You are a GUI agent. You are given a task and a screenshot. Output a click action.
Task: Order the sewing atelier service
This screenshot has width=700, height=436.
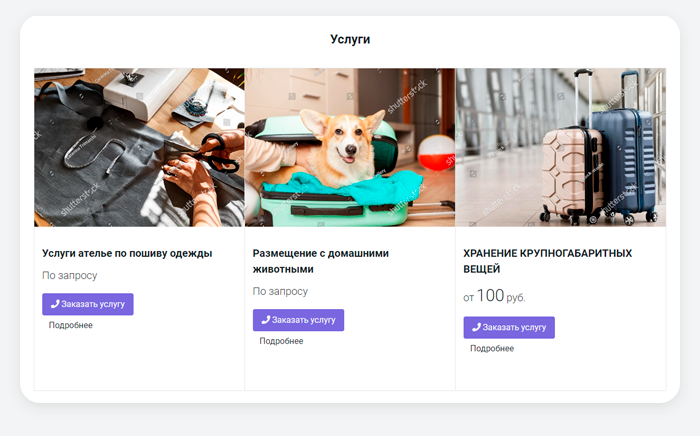pyautogui.click(x=88, y=304)
